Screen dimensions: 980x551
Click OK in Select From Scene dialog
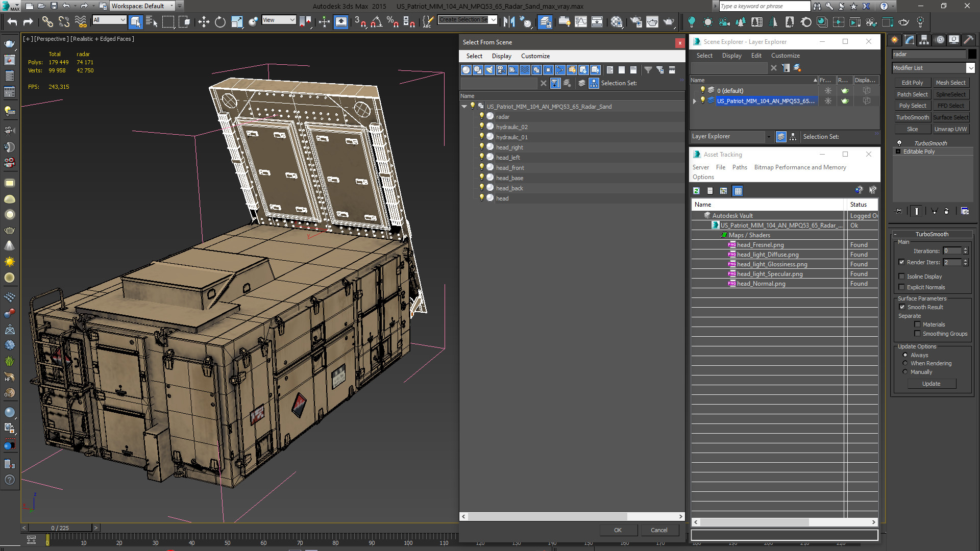[618, 530]
